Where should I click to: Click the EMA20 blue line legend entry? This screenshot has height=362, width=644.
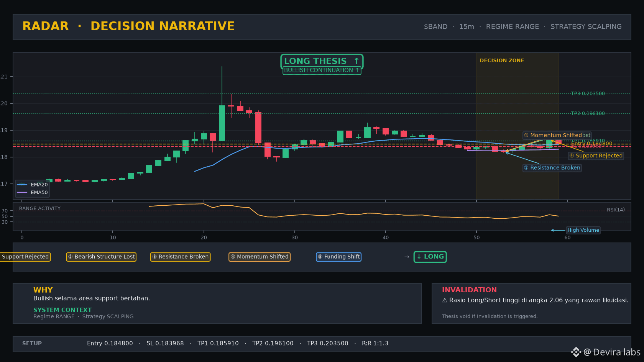[32, 185]
